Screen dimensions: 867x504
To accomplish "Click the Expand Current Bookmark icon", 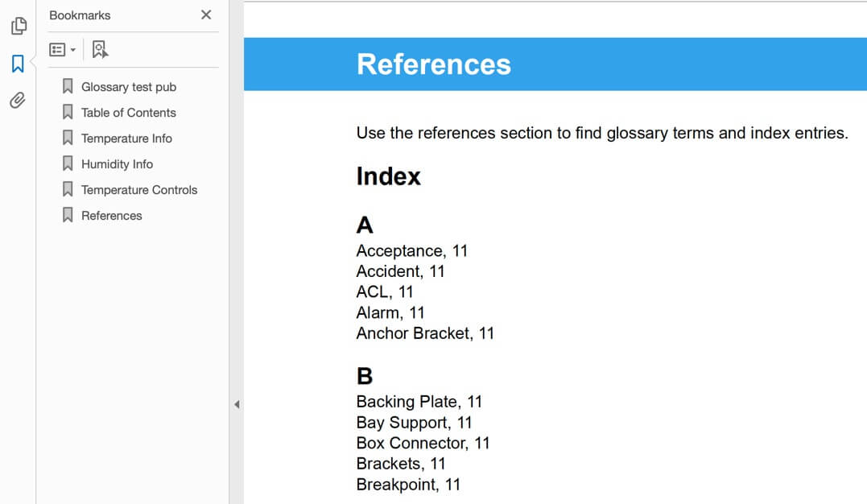I will [x=99, y=49].
